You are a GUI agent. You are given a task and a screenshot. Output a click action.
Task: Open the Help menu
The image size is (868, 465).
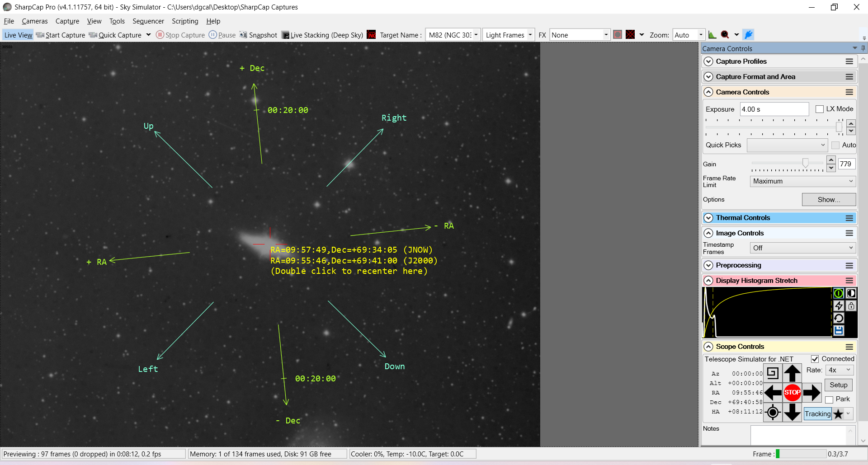pos(213,21)
